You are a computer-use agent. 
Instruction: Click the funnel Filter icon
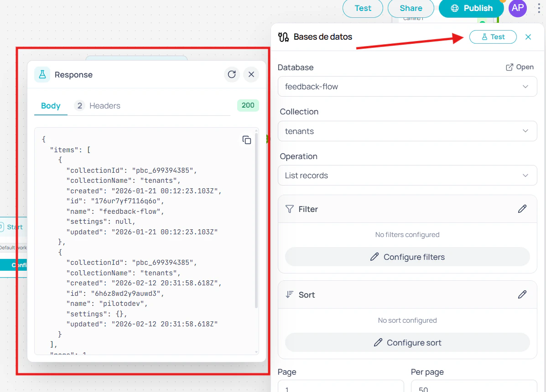click(x=289, y=209)
